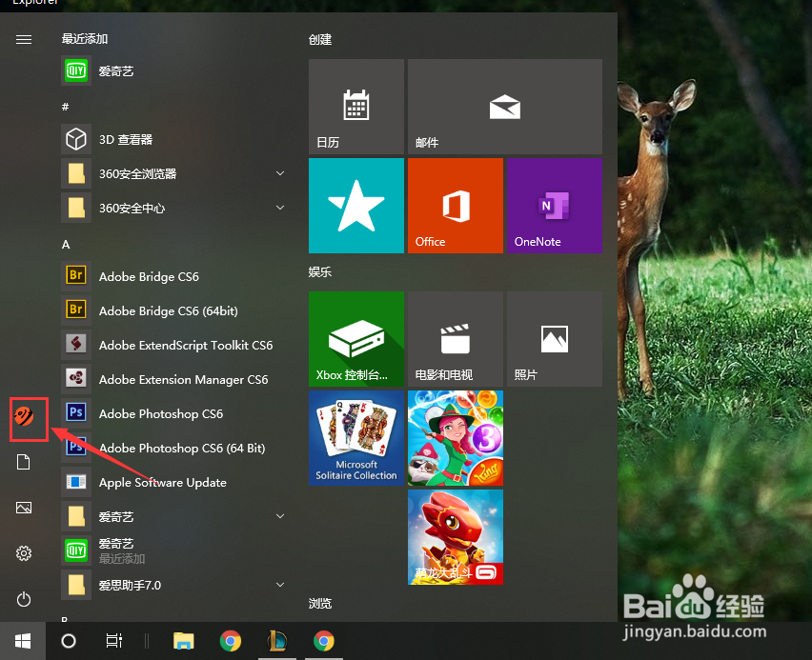
Task: Click the 浏览 group title
Action: pyautogui.click(x=320, y=603)
